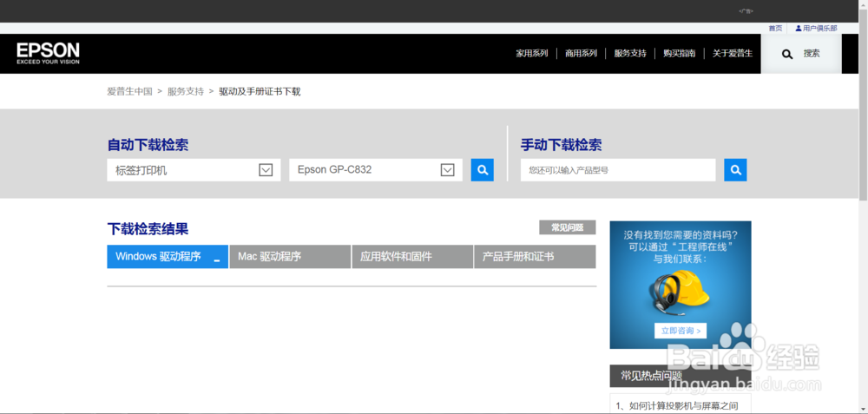
Task: Click the 下载检索结果 heading
Action: pos(148,228)
